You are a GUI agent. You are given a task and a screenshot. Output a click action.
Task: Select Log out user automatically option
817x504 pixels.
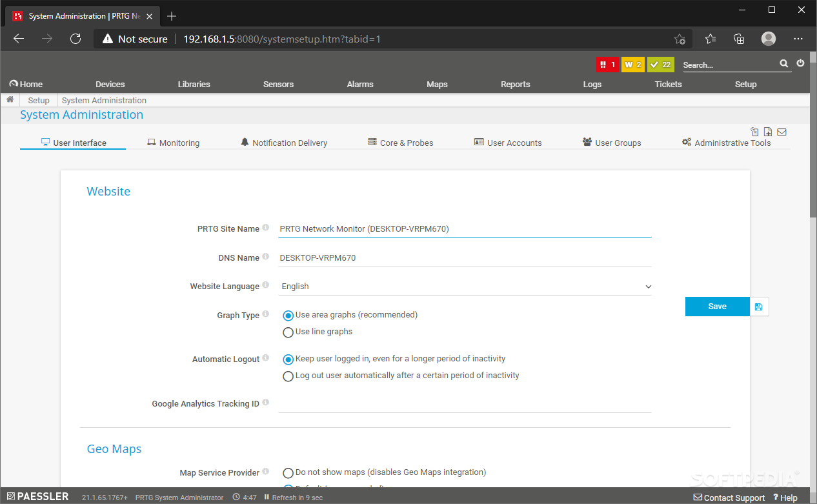click(x=288, y=376)
